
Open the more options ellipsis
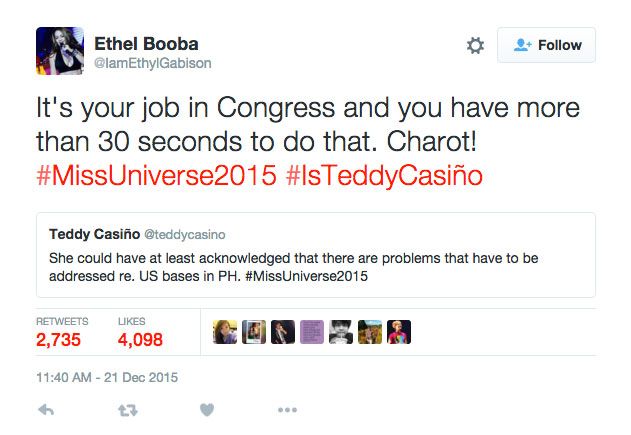287,410
